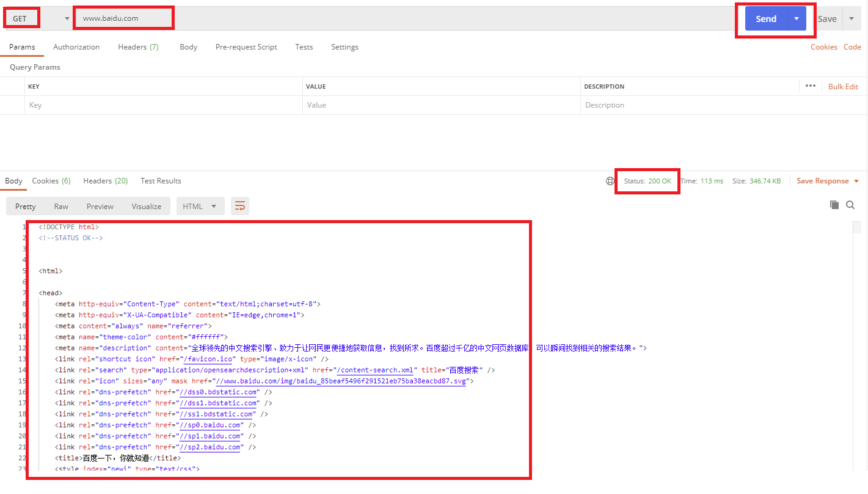
Task: Open the Settings tab
Action: tap(345, 47)
